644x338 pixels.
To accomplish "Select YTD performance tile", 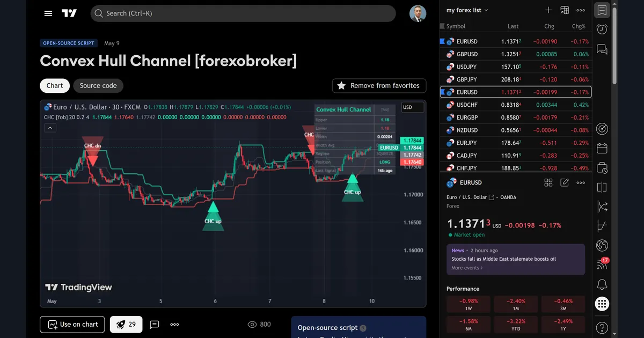I will [516, 325].
